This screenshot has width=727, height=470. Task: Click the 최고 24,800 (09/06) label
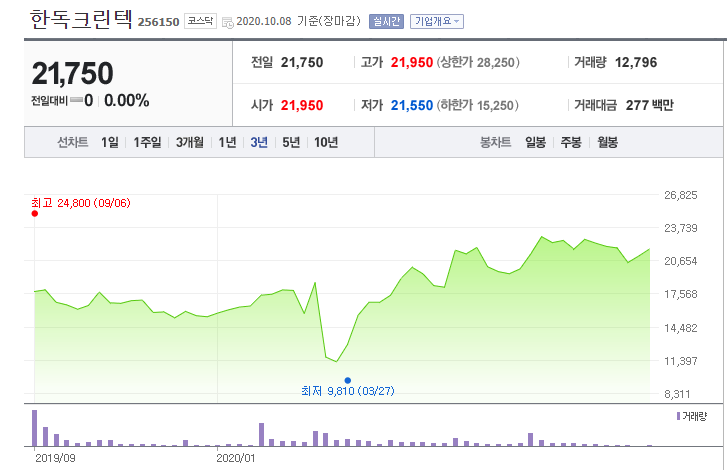81,203
